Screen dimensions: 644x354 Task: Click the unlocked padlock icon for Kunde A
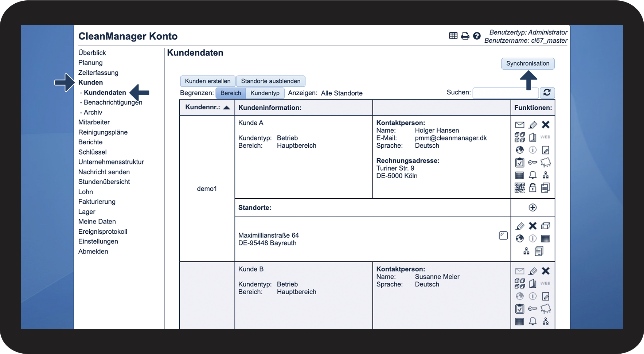coord(532,188)
